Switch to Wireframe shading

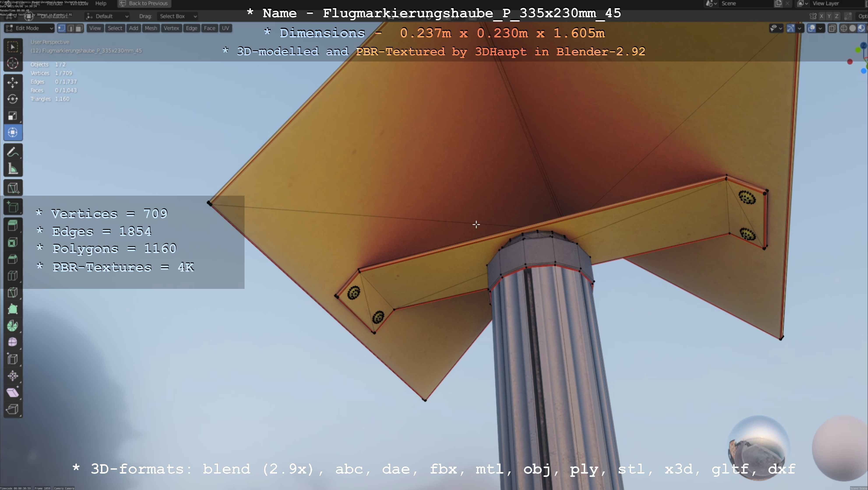click(844, 28)
